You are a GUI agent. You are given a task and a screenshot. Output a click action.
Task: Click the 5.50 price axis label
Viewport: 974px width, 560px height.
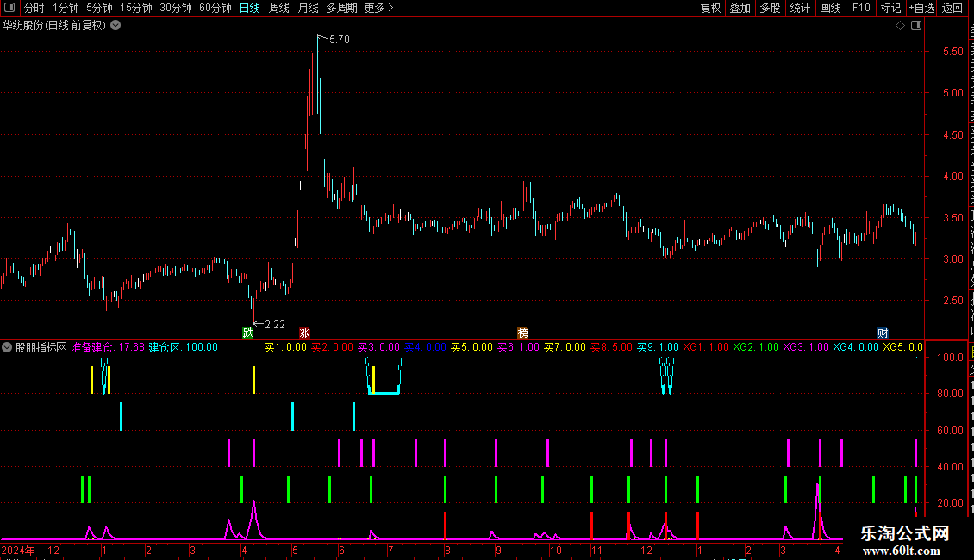coord(952,52)
